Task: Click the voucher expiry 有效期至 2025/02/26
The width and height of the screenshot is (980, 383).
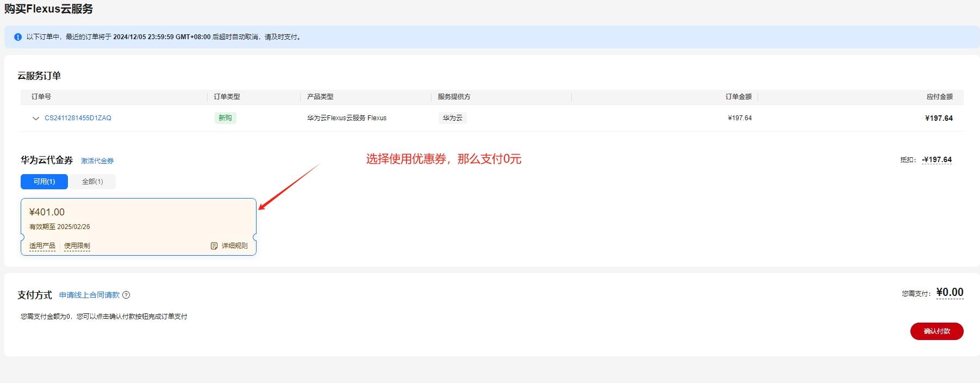Action: (x=60, y=227)
